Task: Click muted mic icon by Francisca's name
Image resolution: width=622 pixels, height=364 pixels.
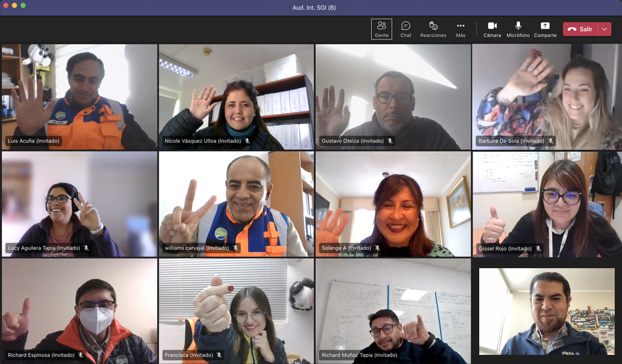Action: coord(220,355)
